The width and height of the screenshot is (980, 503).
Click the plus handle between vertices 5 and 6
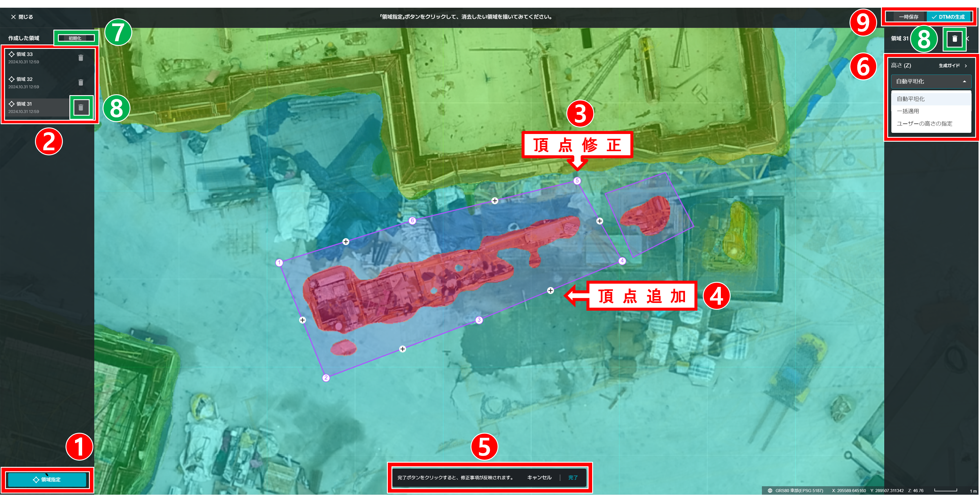pyautogui.click(x=495, y=201)
